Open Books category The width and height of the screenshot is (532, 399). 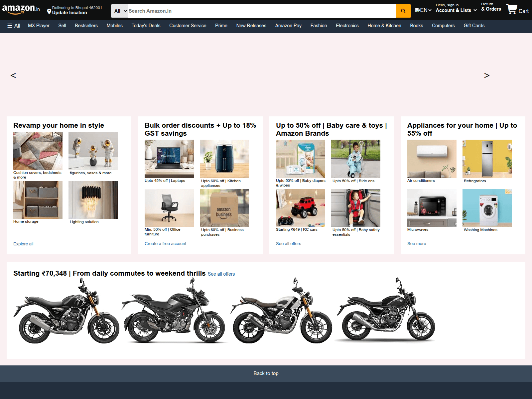point(416,26)
